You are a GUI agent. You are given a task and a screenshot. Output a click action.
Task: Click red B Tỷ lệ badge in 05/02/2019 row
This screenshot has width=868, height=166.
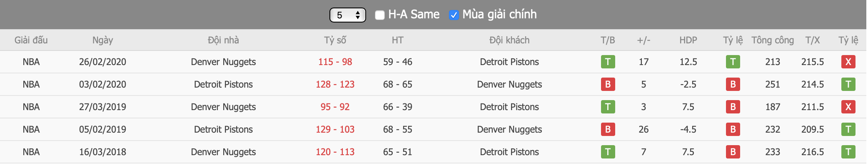(x=733, y=129)
